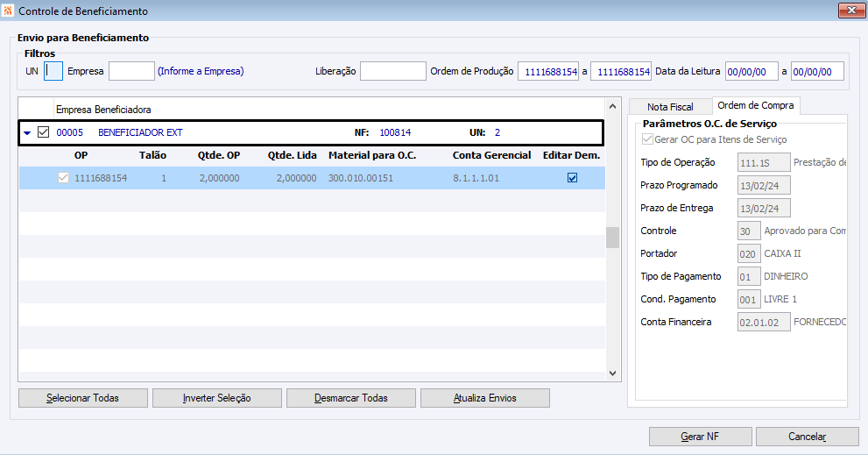
Task: Click the Gerar NF button
Action: tap(700, 437)
